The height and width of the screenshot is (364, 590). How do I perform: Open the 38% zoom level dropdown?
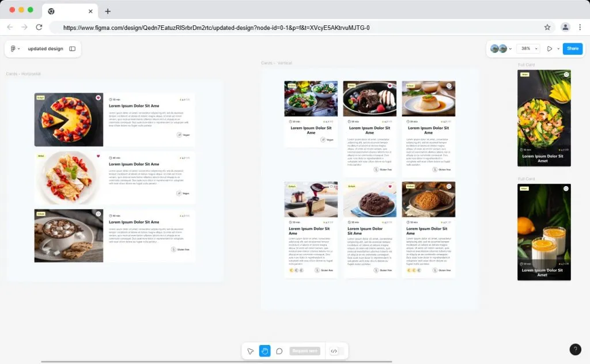point(527,48)
